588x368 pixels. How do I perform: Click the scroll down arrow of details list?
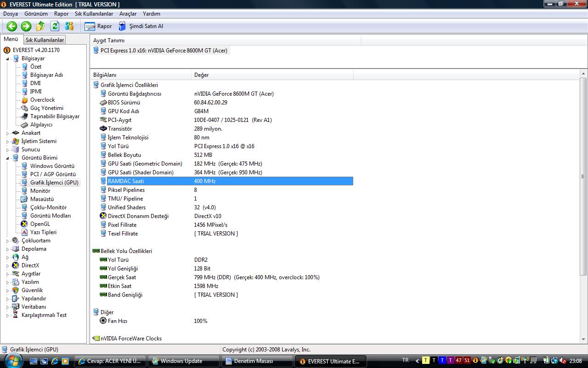583,340
